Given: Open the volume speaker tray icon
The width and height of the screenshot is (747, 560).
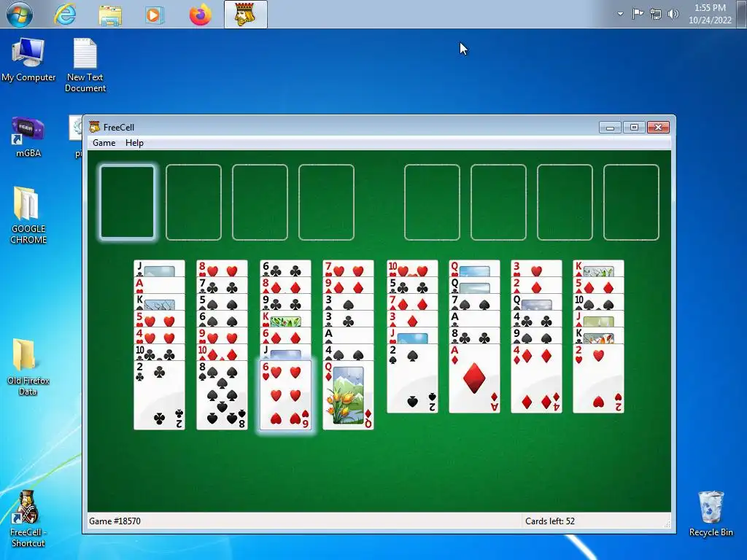Looking at the screenshot, I should [673, 15].
